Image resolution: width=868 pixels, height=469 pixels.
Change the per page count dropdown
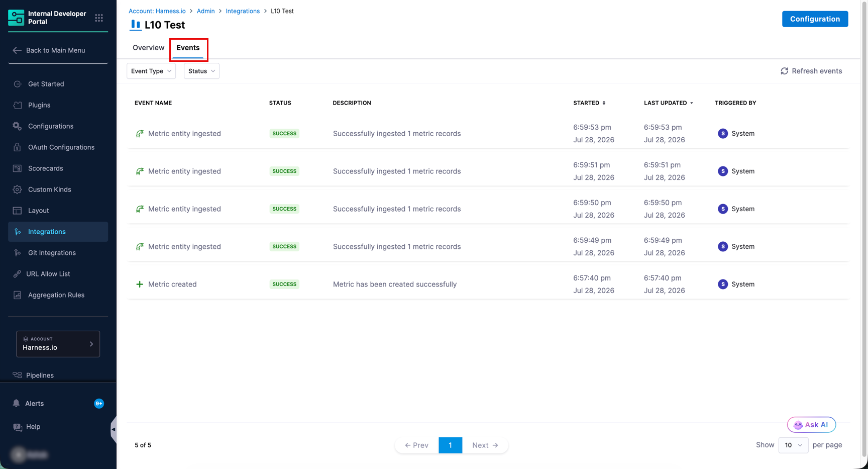(793, 445)
